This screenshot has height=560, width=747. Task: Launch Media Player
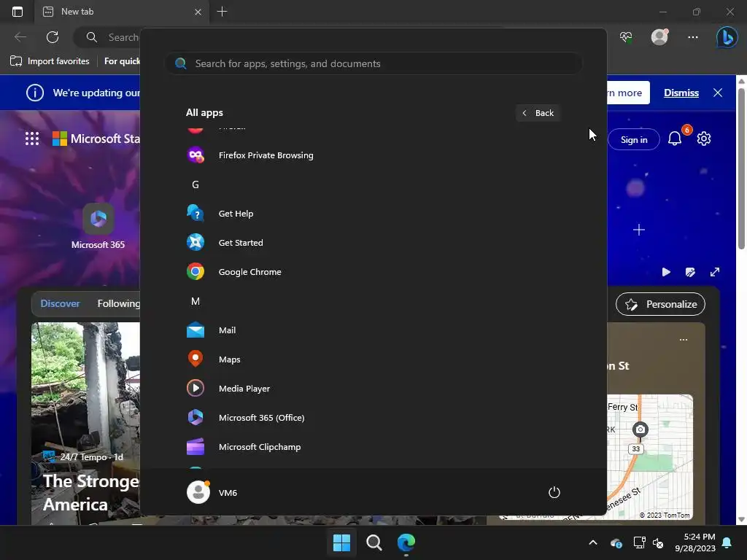click(x=373, y=389)
